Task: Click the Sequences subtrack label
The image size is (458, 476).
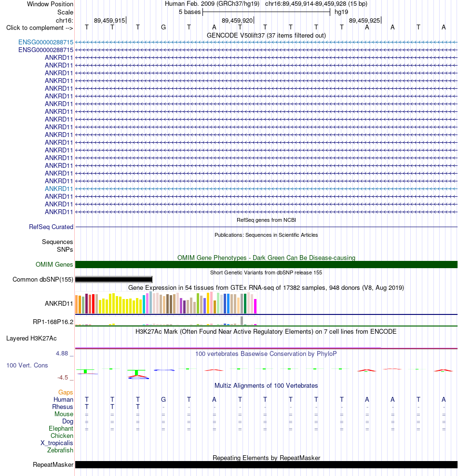Action: [57, 242]
